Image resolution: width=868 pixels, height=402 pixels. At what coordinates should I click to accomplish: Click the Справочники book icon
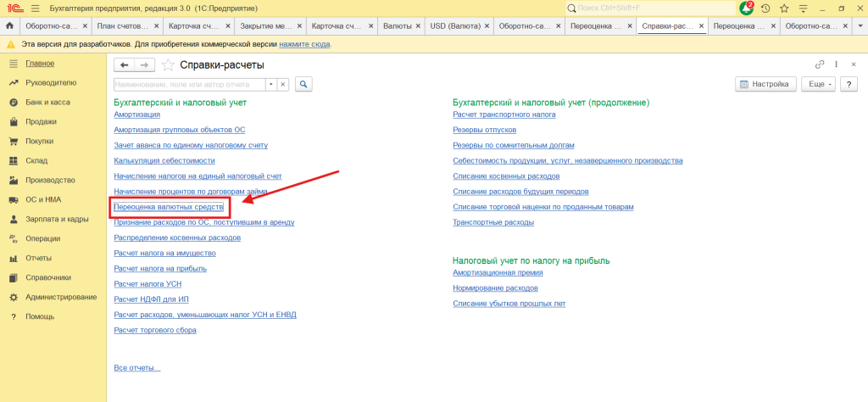coord(14,277)
